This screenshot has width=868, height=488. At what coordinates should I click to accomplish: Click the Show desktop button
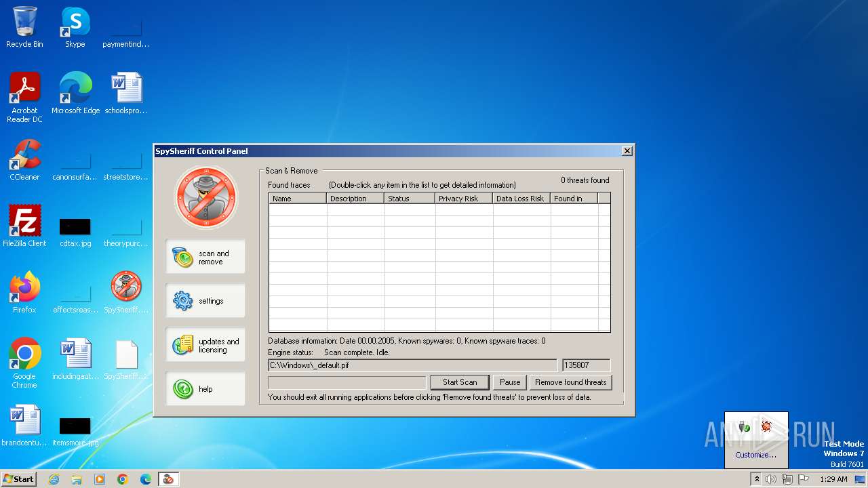[x=861, y=479]
